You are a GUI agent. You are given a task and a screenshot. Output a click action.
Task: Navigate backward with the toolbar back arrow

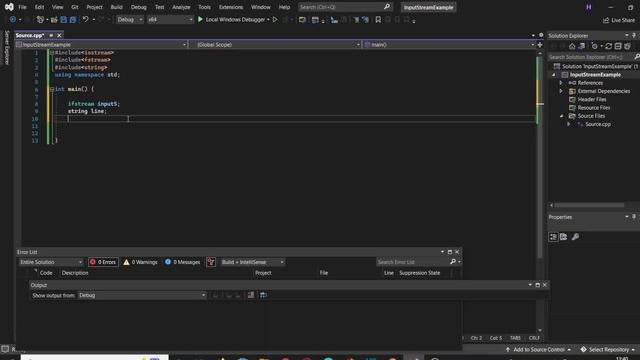(x=13, y=19)
